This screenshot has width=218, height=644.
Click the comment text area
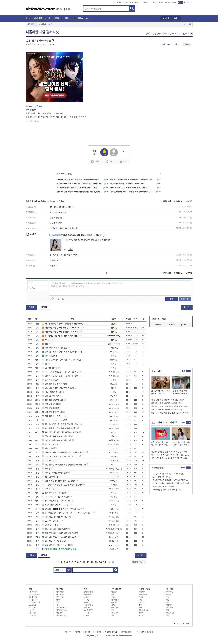[120, 288]
